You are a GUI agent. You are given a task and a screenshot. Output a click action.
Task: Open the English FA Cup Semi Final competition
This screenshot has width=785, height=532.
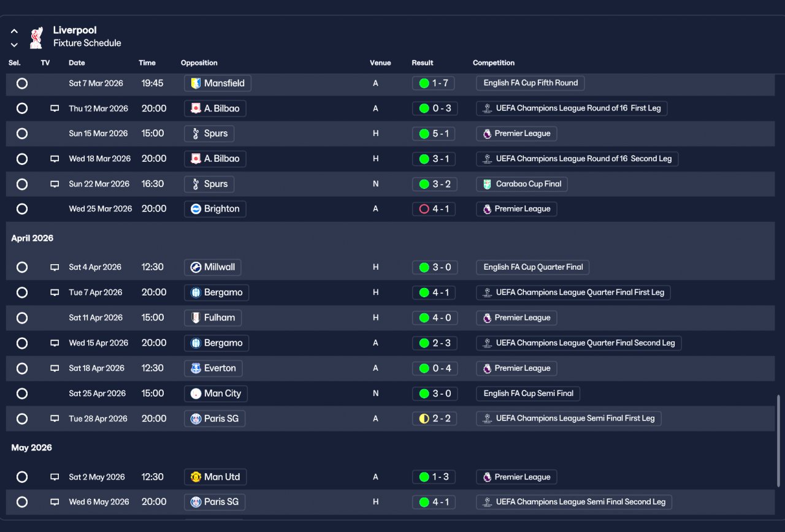(528, 393)
